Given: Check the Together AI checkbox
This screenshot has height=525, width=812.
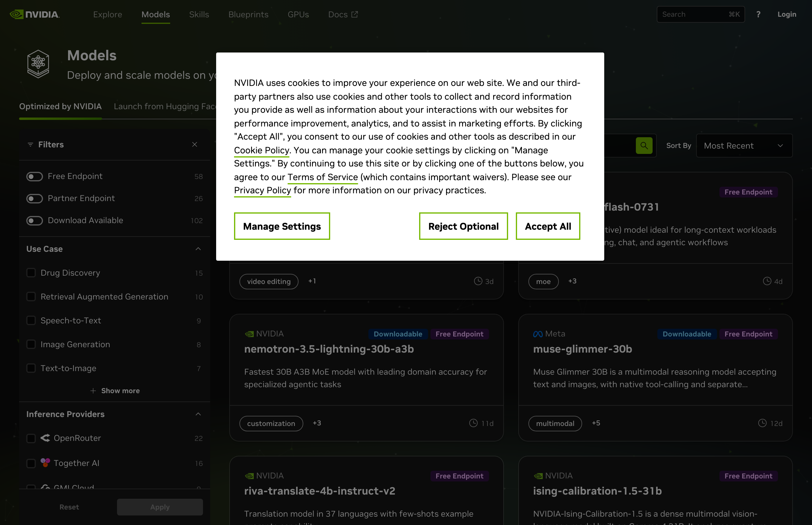Looking at the screenshot, I should tap(31, 463).
